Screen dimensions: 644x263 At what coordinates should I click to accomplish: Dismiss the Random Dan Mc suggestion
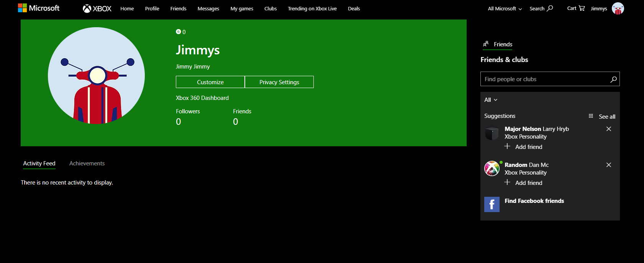(609, 165)
